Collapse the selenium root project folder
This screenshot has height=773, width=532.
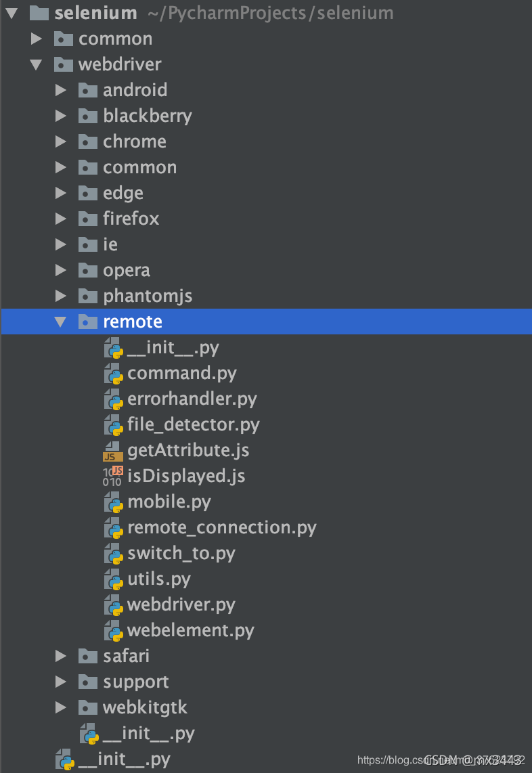tap(12, 13)
